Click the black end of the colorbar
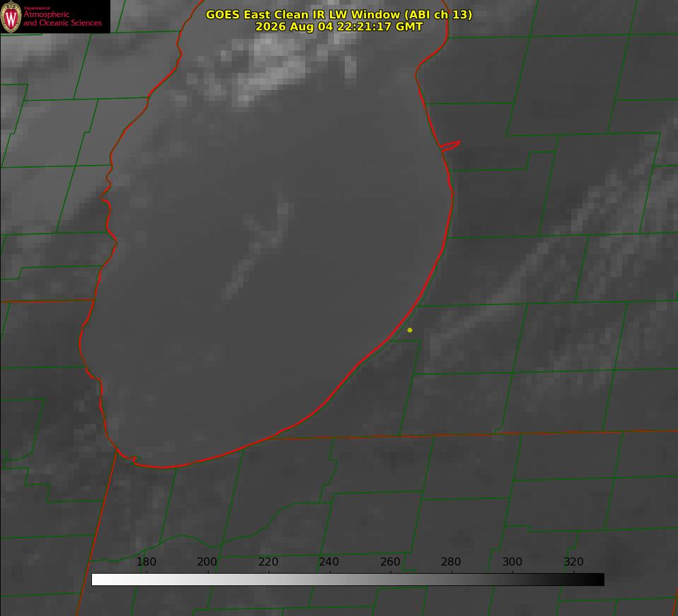Screen dimensions: 678x616 tap(598, 580)
